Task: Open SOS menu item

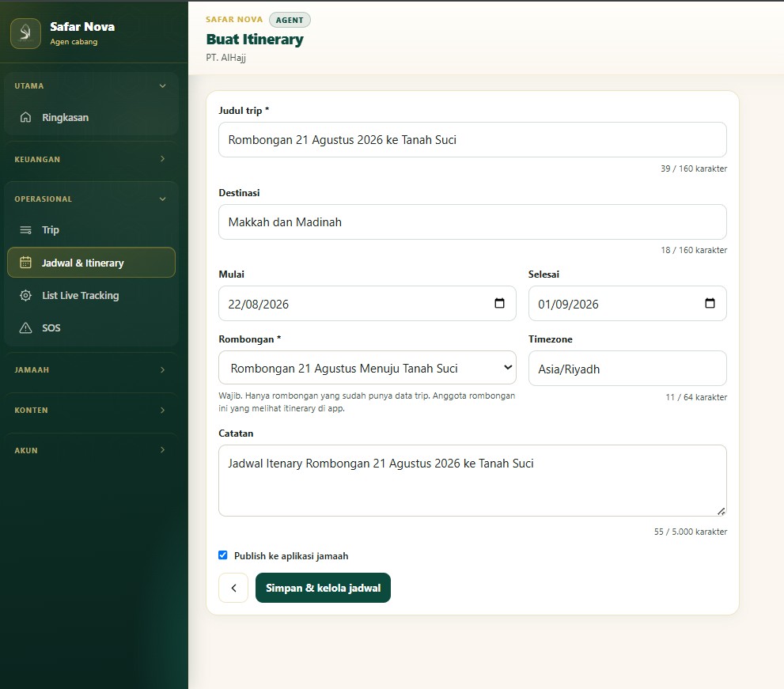Action: click(92, 328)
